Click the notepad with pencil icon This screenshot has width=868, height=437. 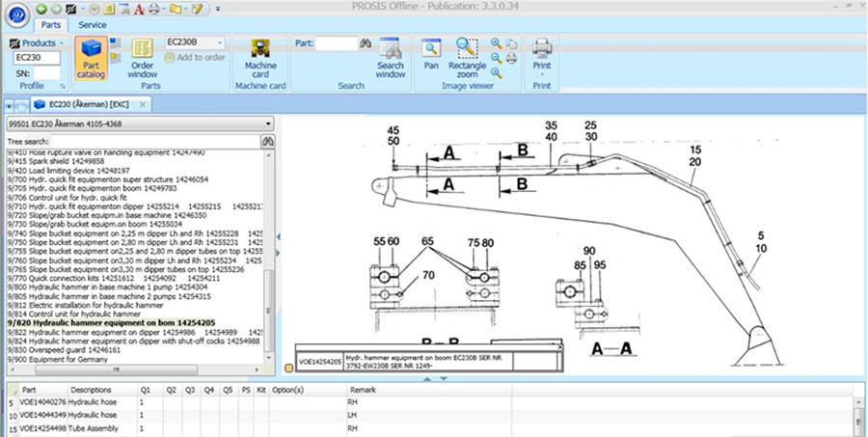coord(197,9)
